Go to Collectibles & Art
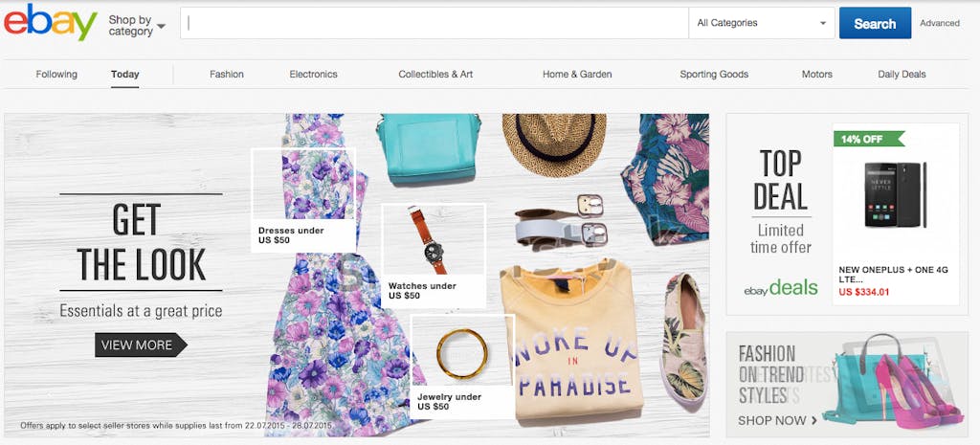Screen dimensions: 980x445 point(435,75)
